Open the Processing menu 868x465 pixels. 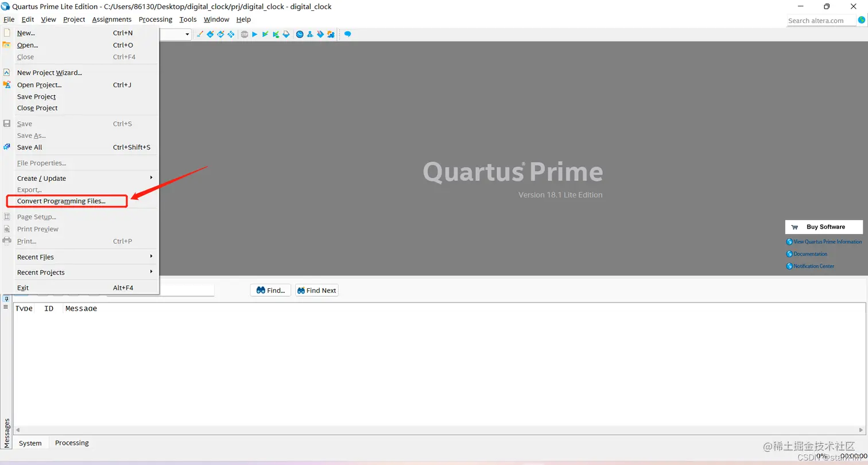click(156, 20)
